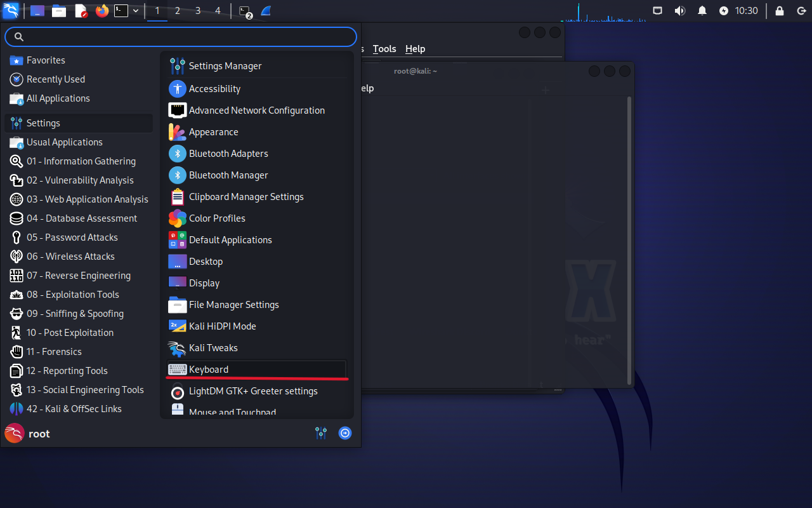Select Usual Applications category
This screenshot has height=508, width=812.
pyautogui.click(x=79, y=142)
